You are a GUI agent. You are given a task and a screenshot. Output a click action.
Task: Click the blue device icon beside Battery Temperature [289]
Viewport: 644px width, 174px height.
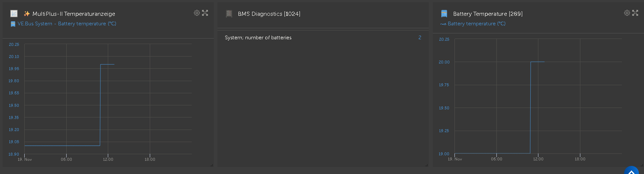coord(444,14)
